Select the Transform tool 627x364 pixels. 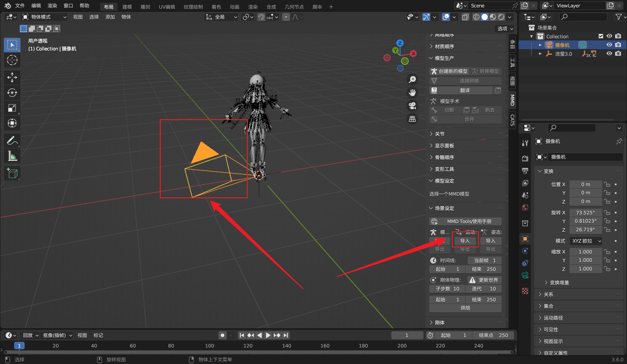(x=12, y=123)
